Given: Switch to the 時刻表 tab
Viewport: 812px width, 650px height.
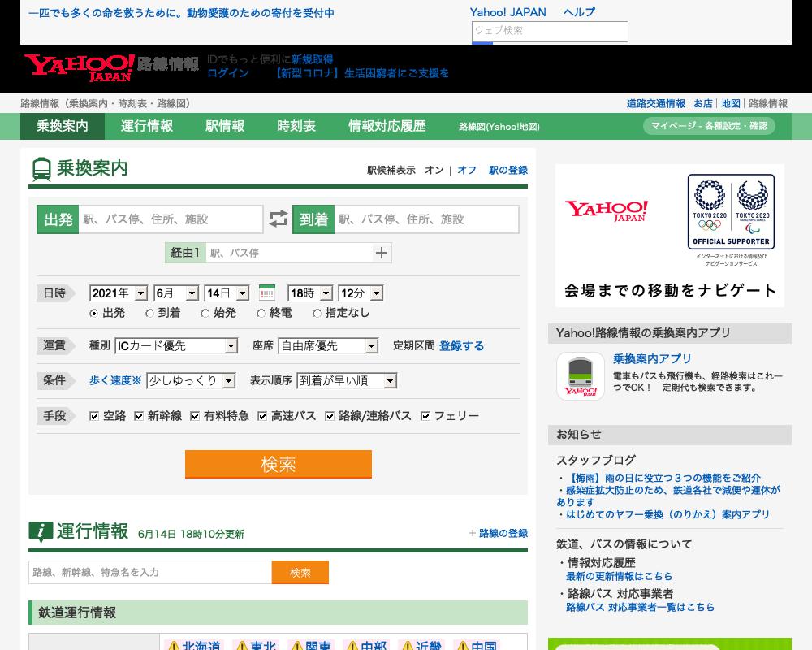Looking at the screenshot, I should pos(296,127).
